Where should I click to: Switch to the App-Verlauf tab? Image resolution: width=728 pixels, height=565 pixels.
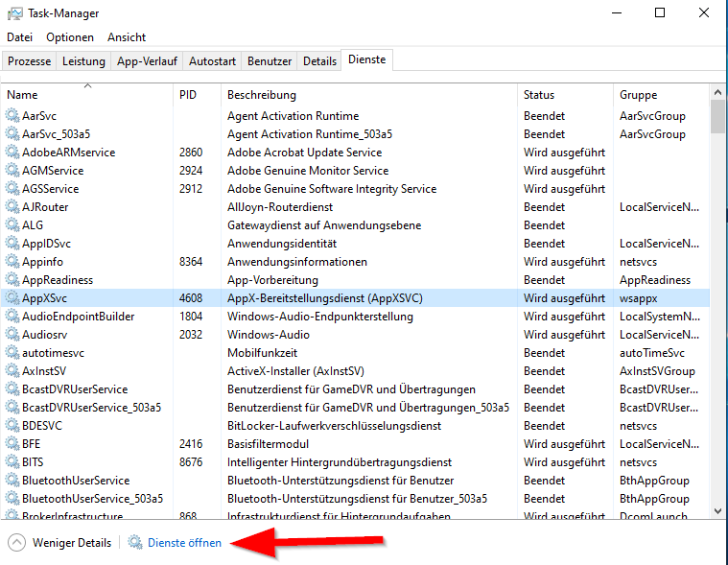[x=147, y=61]
